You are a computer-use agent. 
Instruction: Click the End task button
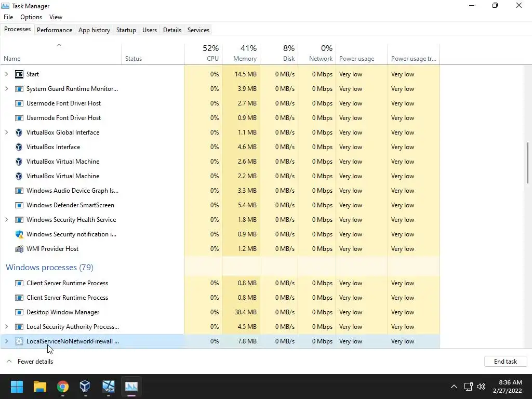(x=506, y=362)
